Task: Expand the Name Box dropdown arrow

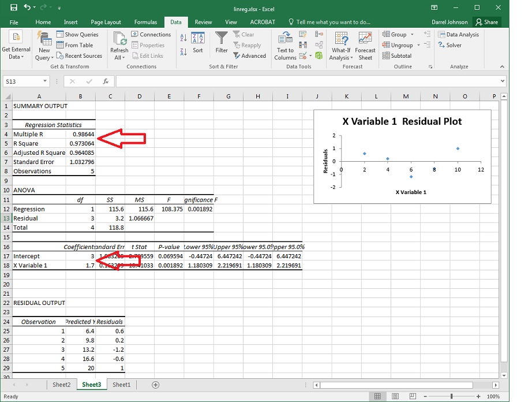Action: coord(45,81)
